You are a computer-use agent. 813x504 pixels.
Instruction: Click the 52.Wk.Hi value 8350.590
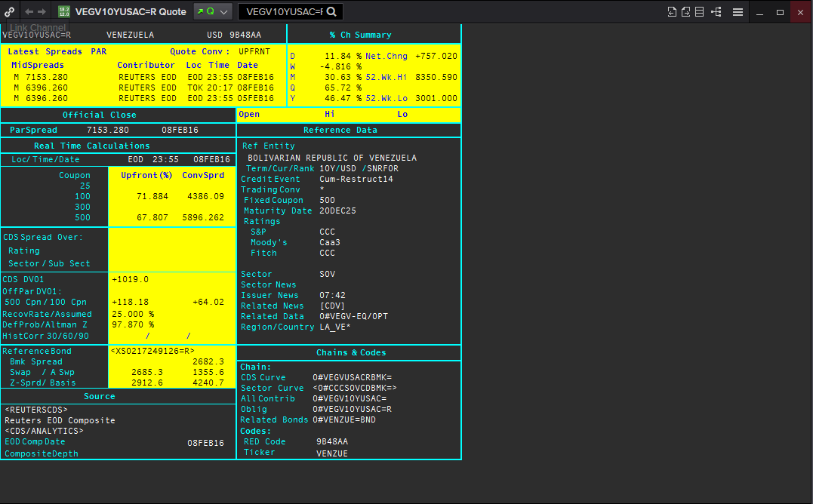click(x=436, y=77)
